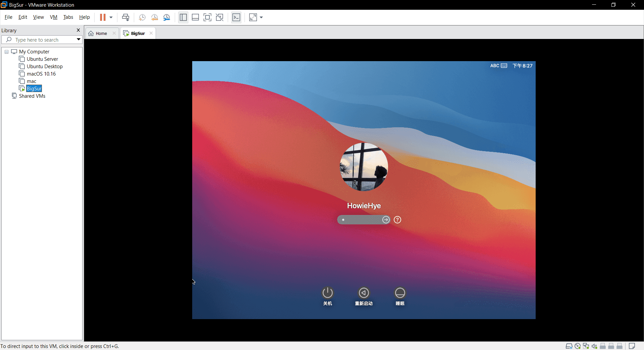Expand the stretch guest options arrow

tap(261, 17)
